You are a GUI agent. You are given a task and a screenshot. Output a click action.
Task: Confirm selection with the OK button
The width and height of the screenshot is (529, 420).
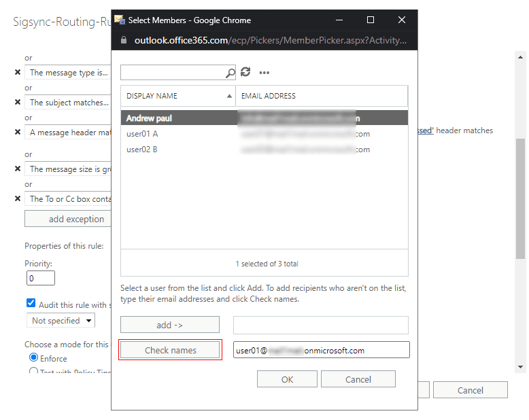pyautogui.click(x=288, y=379)
